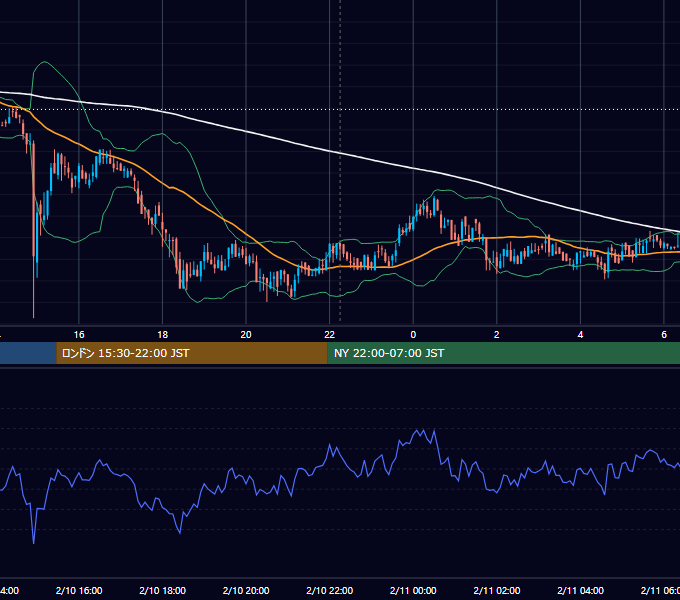
Task: Click the 2/11 02:00 date label
Action: pyautogui.click(x=497, y=590)
